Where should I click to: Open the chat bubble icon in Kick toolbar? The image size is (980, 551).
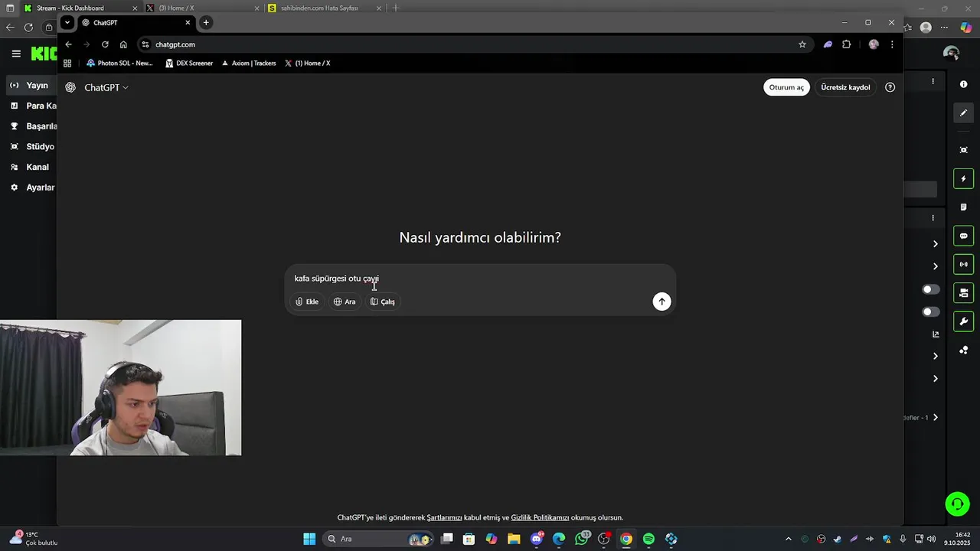[x=964, y=236]
